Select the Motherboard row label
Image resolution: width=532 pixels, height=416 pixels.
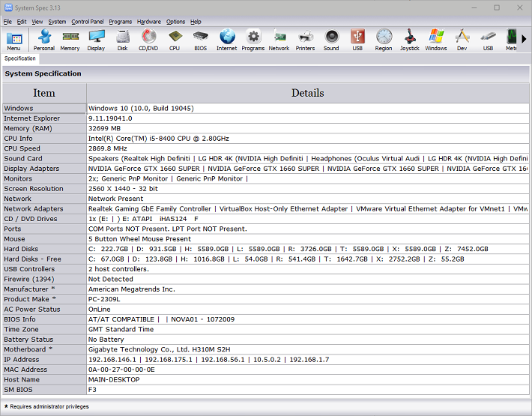(x=44, y=349)
